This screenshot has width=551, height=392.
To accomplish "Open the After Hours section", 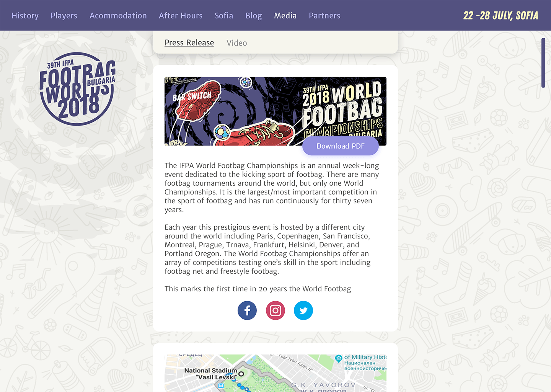I will [x=181, y=16].
